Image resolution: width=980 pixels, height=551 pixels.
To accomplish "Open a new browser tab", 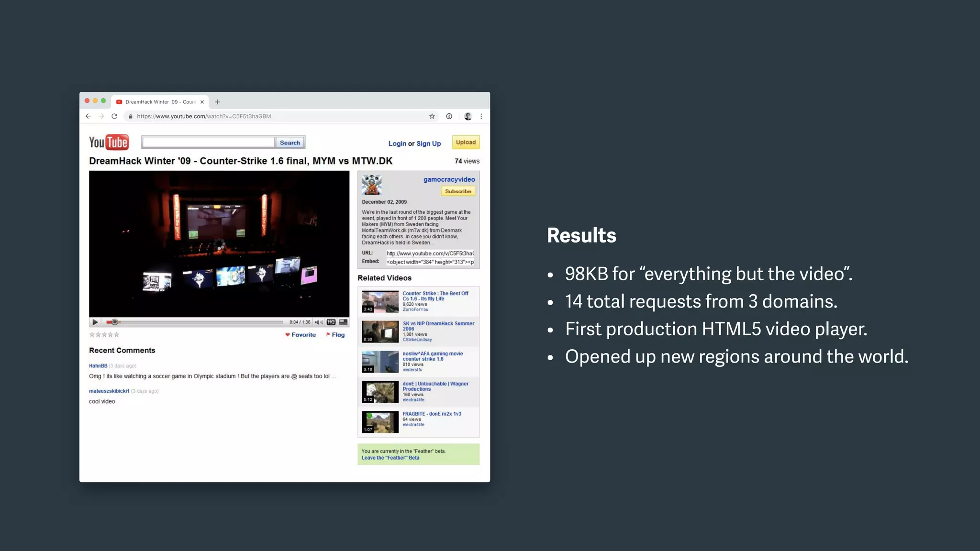I will tap(217, 102).
